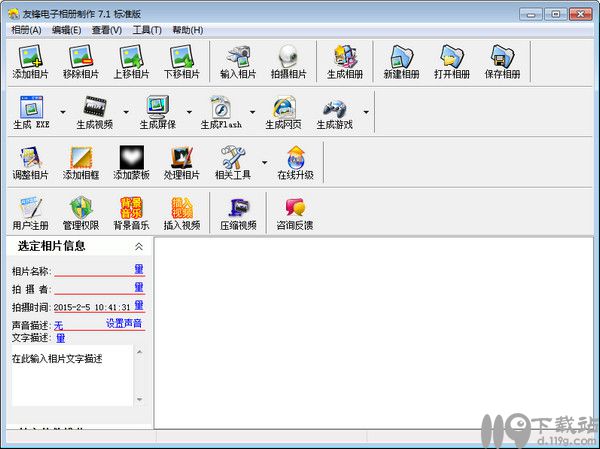
Task: Click the 设置声音 link
Action: tap(124, 323)
